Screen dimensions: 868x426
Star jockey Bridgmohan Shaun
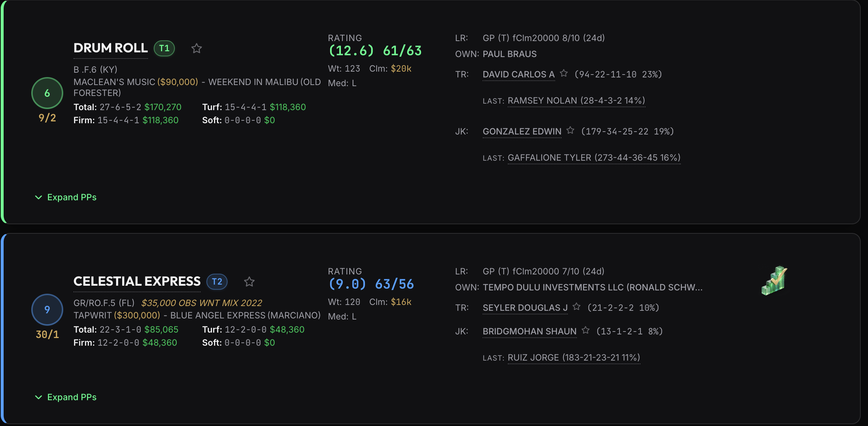pos(586,330)
